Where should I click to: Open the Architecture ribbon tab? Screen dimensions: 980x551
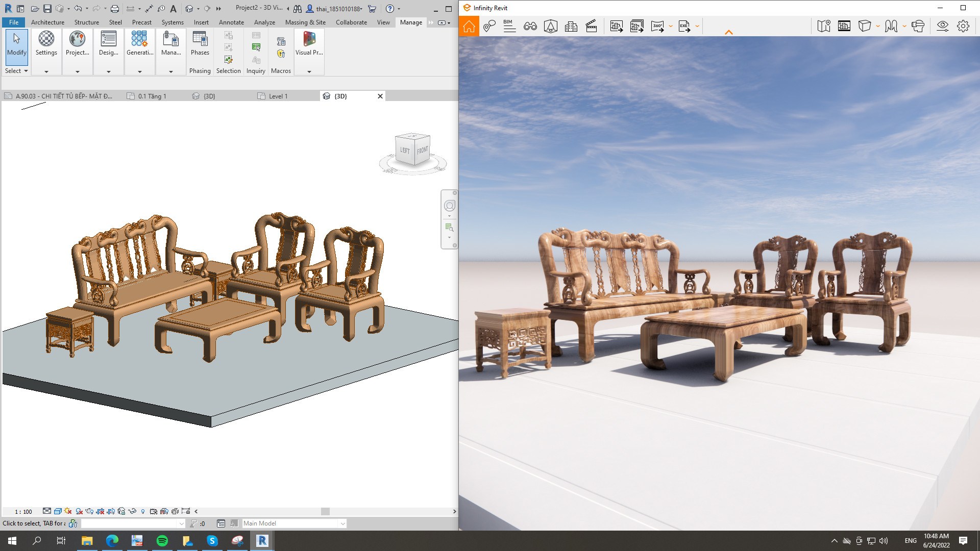click(x=47, y=22)
